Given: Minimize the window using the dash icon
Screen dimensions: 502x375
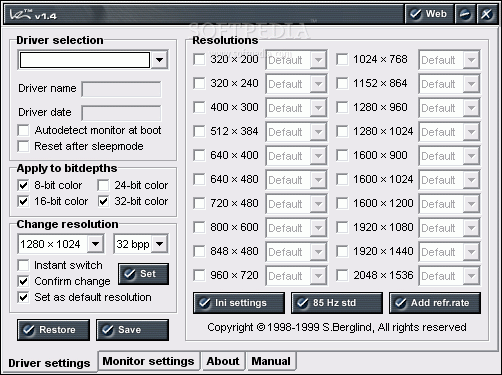Looking at the screenshot, I should [x=465, y=14].
